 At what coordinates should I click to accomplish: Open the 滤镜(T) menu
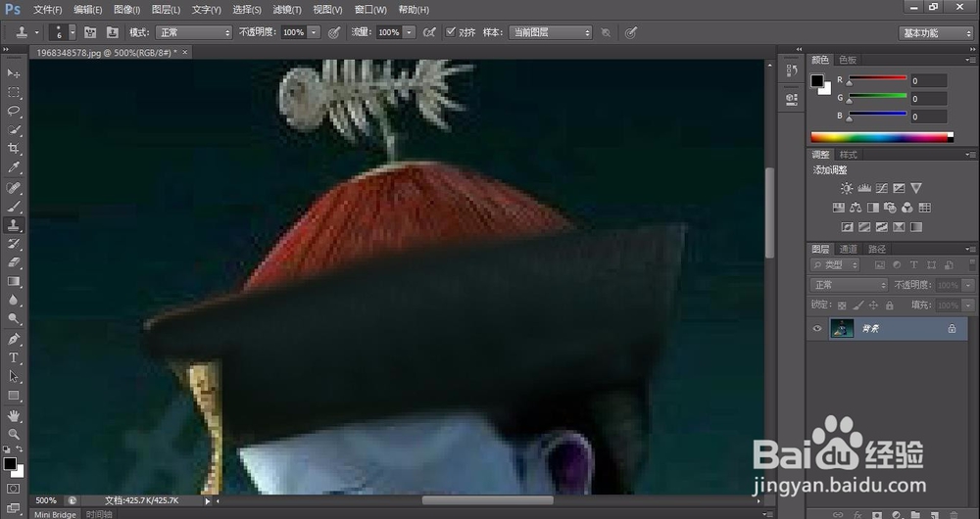coord(287,10)
